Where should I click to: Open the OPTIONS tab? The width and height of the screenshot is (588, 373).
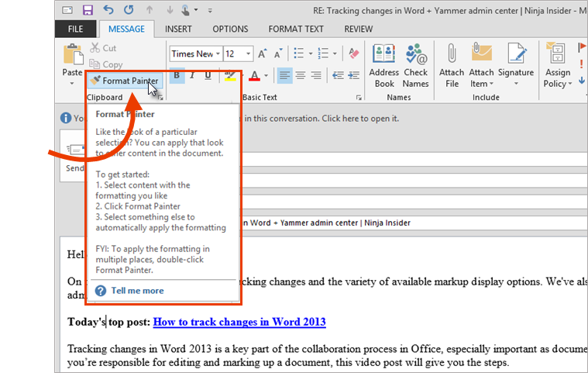coord(230,29)
